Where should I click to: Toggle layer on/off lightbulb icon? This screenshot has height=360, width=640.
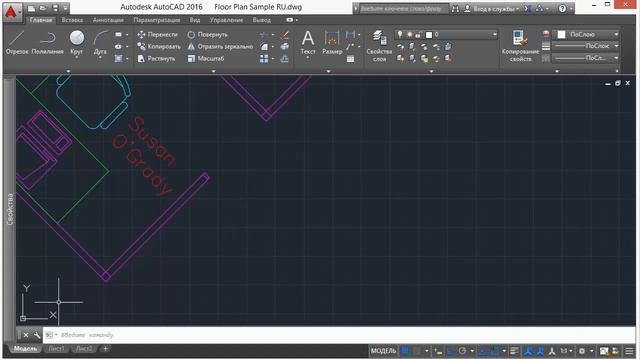pyautogui.click(x=400, y=35)
